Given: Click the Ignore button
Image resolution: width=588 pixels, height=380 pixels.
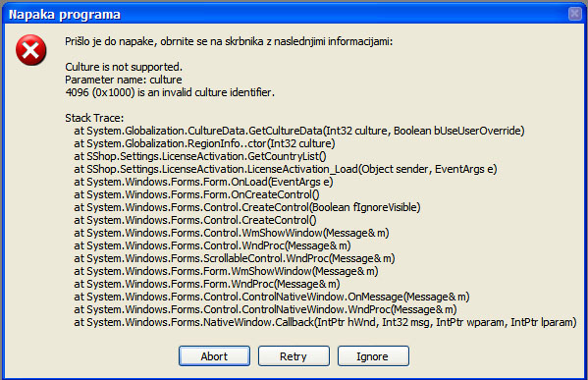Looking at the screenshot, I should pyautogui.click(x=373, y=356).
